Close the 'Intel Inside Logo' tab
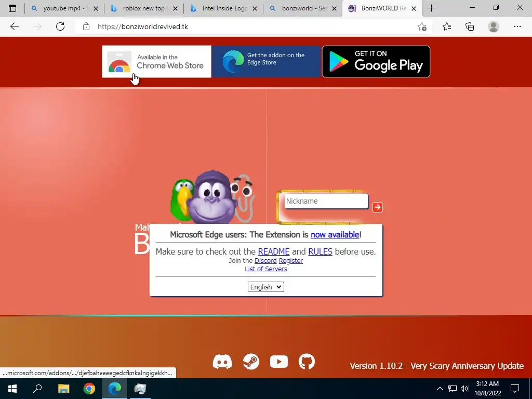This screenshot has height=399, width=532. pyautogui.click(x=255, y=9)
